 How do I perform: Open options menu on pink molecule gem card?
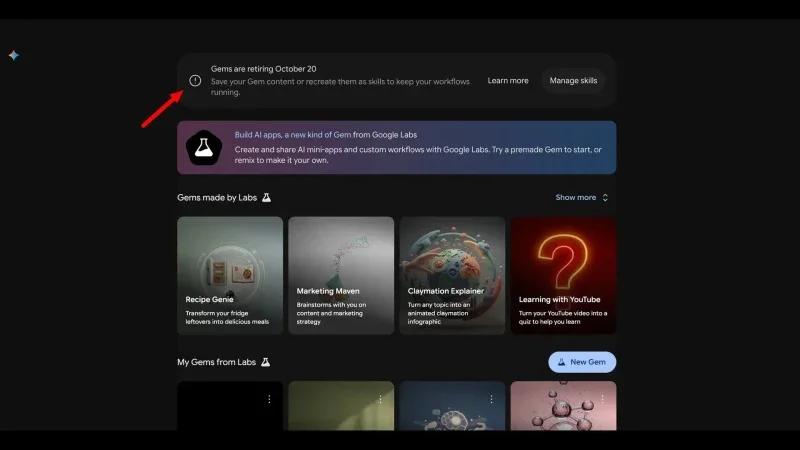tap(602, 399)
